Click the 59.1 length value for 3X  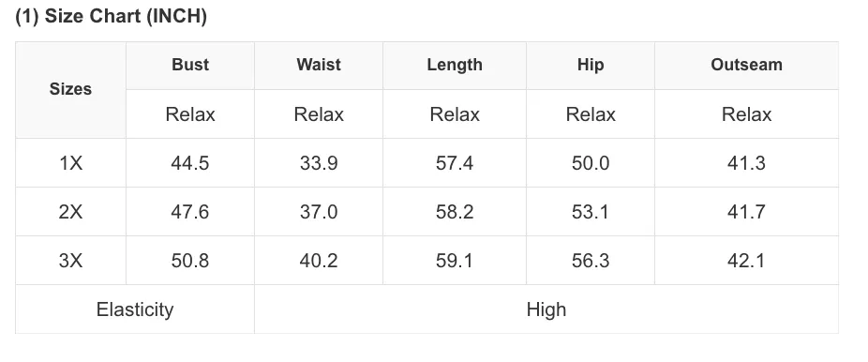pos(455,261)
